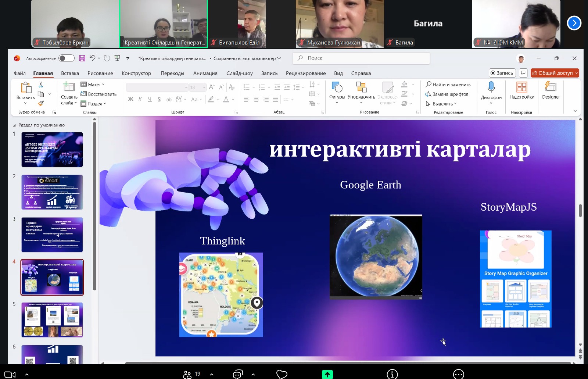Toggle bold (Ж) formatting

pyautogui.click(x=130, y=99)
